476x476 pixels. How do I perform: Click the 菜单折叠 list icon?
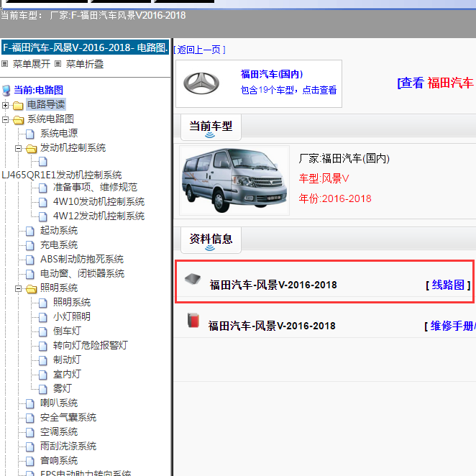[x=58, y=64]
